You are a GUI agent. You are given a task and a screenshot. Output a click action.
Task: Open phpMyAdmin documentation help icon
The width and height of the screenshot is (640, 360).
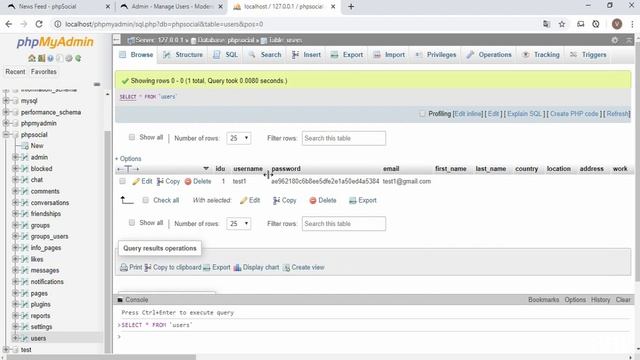coord(50,58)
